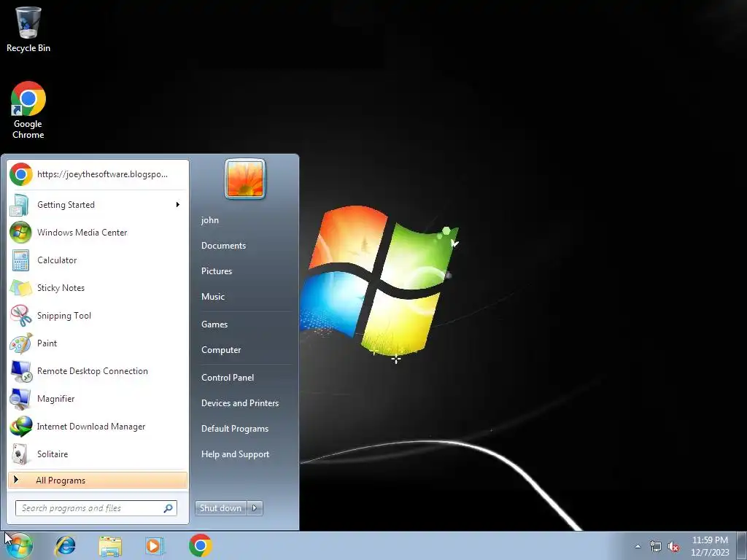The width and height of the screenshot is (747, 560).
Task: Open the Windows Media Center icon
Action: tap(21, 233)
